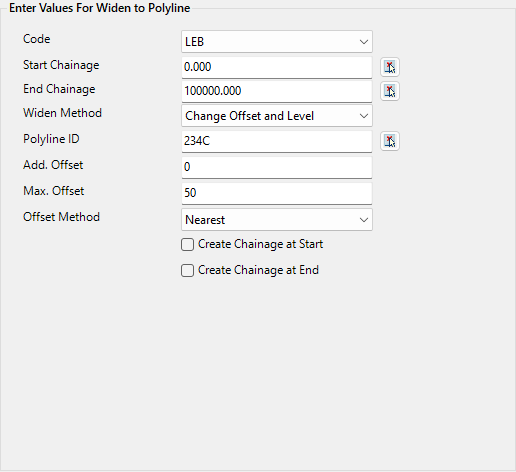The height and width of the screenshot is (472, 516).
Task: Expand Widen Method dropdown arrow
Action: (x=364, y=116)
